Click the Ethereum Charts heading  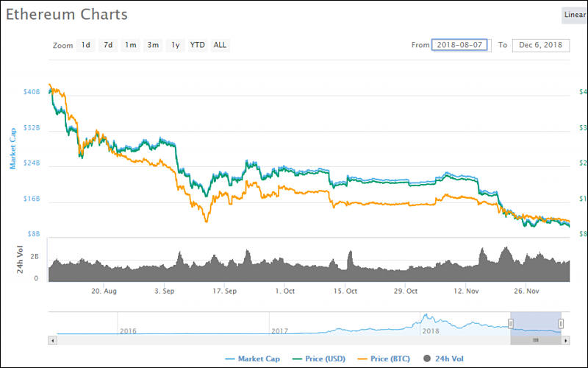click(67, 15)
